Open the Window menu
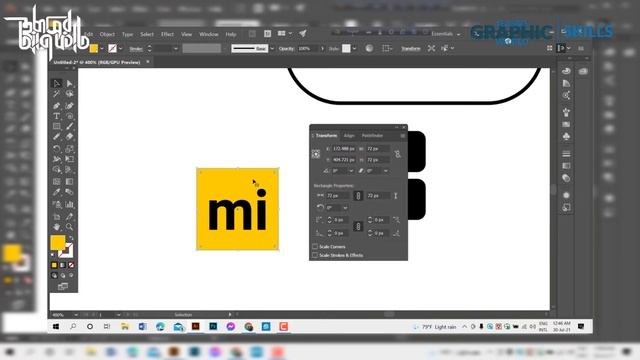The width and height of the screenshot is (640, 360). (209, 34)
